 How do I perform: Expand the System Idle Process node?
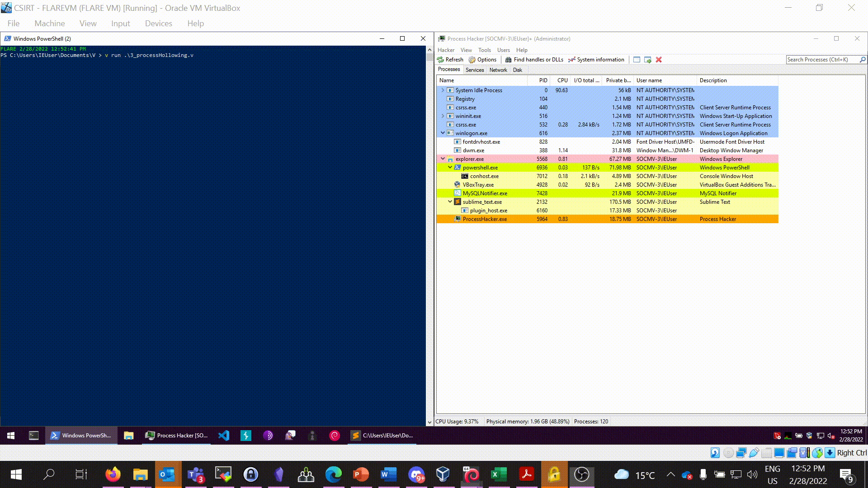click(443, 90)
